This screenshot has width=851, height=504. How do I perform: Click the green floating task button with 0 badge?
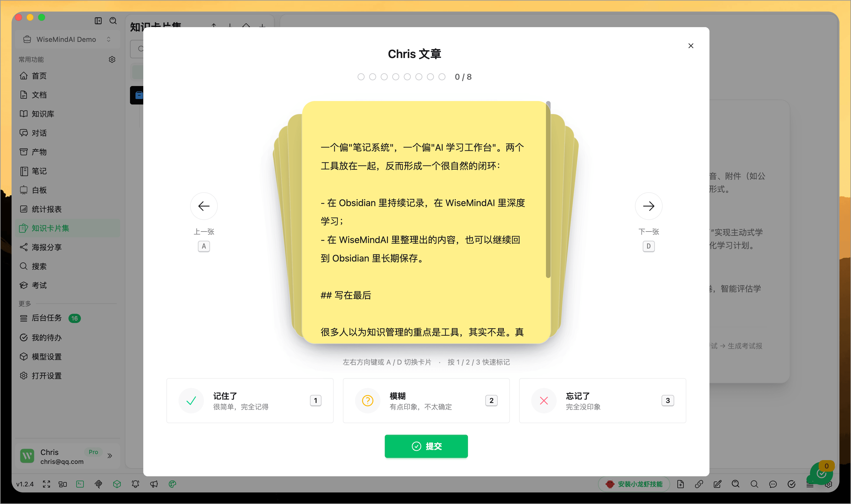tap(821, 473)
